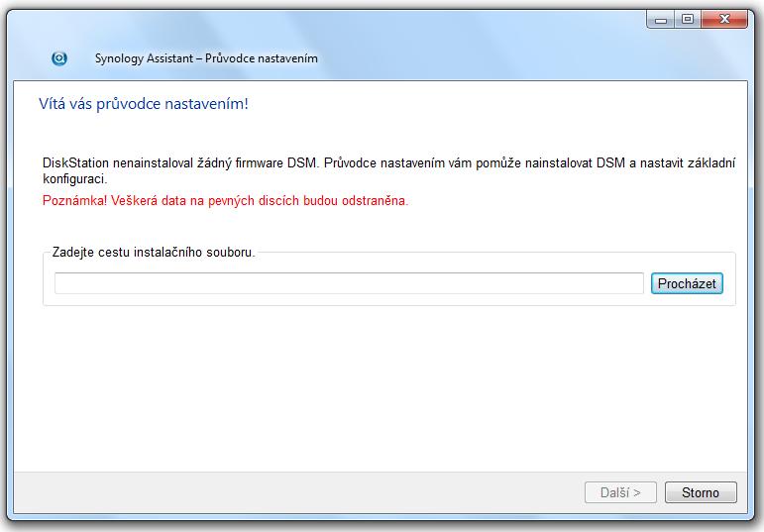This screenshot has height=532, width=764.
Task: Click the red warning 'Poznámka! Veškerá data' text
Action: click(226, 201)
